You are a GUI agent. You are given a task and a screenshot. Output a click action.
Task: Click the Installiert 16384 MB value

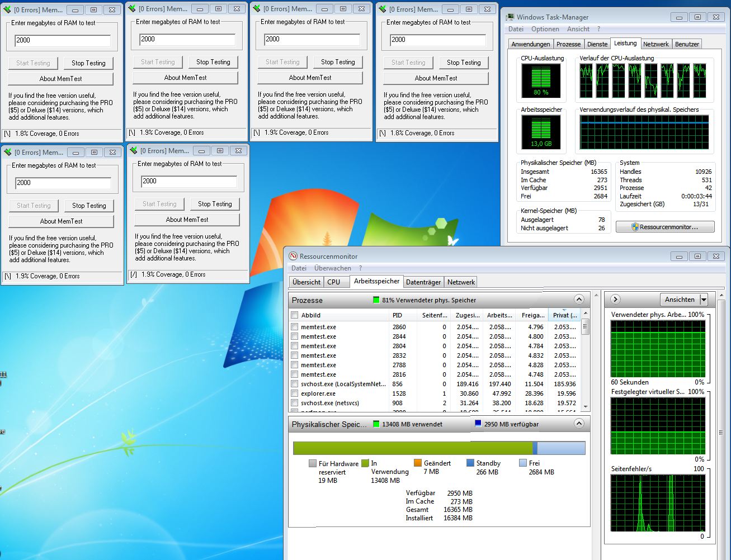tap(458, 518)
